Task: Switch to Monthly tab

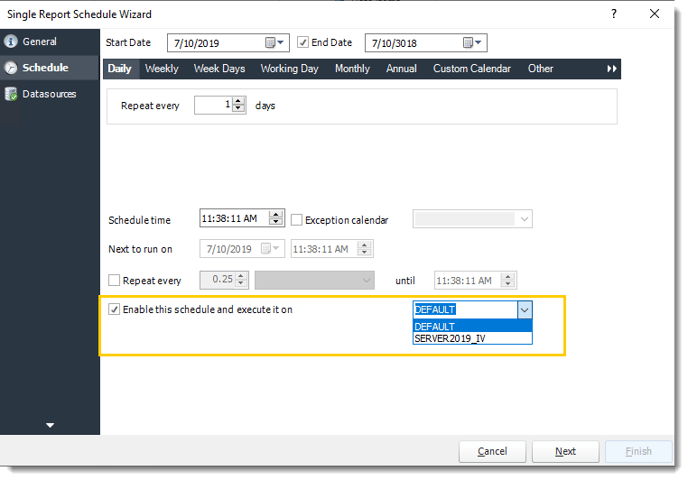Action: click(x=352, y=69)
